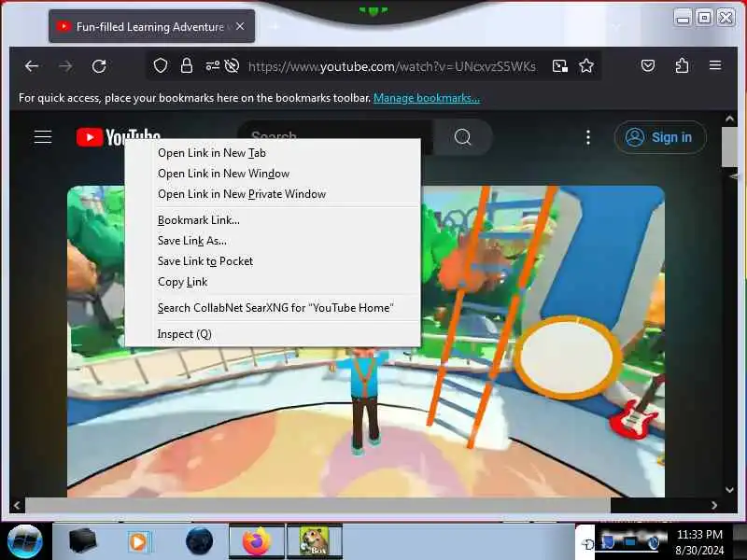Click the vertical scrollbar up arrow

(x=729, y=119)
